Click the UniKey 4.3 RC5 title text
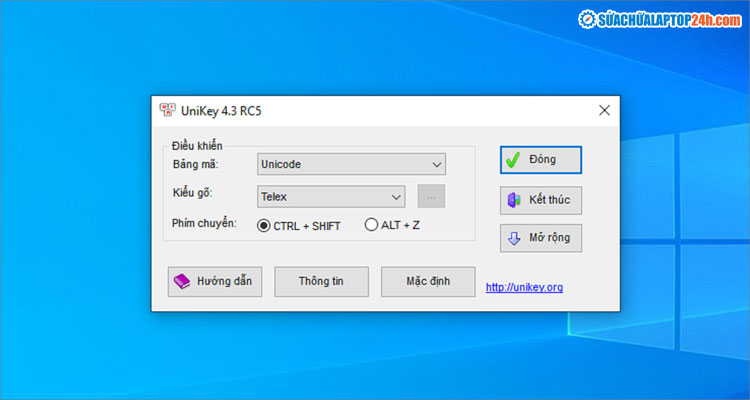 221,111
